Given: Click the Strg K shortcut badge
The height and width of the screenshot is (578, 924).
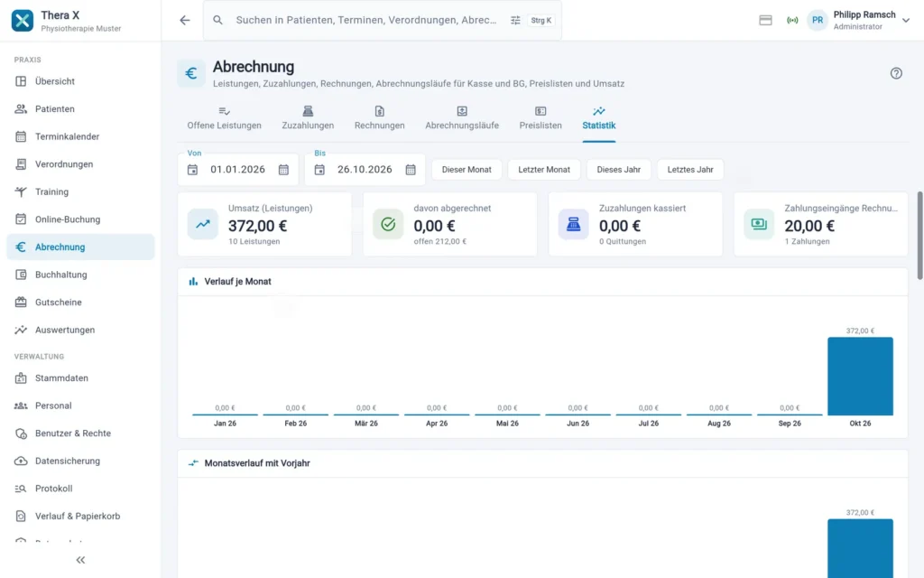Looking at the screenshot, I should point(541,20).
